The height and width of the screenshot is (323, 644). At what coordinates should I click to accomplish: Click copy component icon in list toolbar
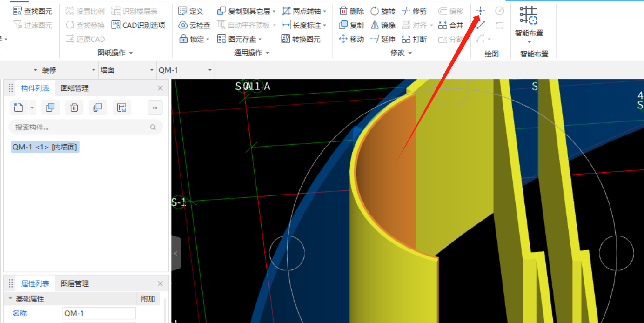50,108
